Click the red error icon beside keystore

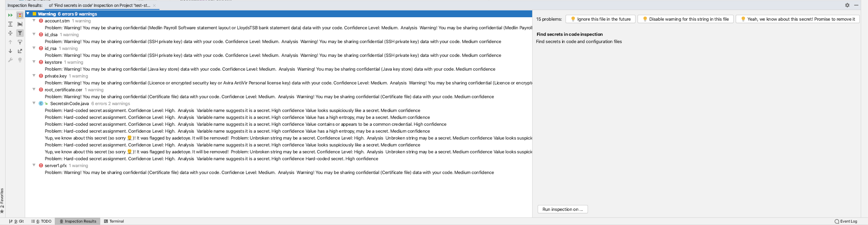pyautogui.click(x=41, y=62)
